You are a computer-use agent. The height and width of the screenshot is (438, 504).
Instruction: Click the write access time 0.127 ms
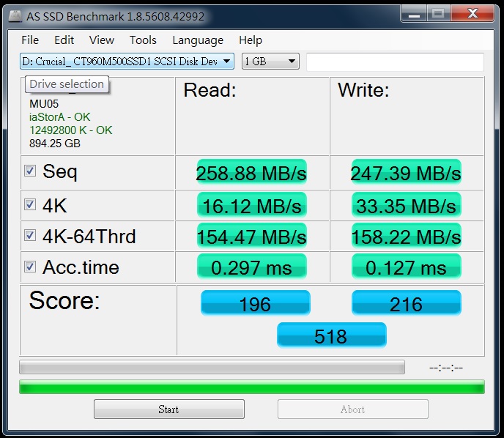[x=407, y=267]
